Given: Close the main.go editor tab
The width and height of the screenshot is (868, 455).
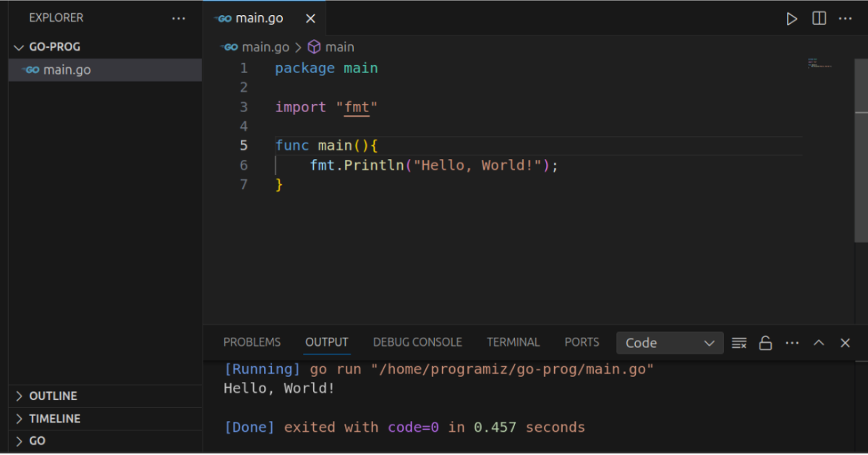Looking at the screenshot, I should 310,19.
